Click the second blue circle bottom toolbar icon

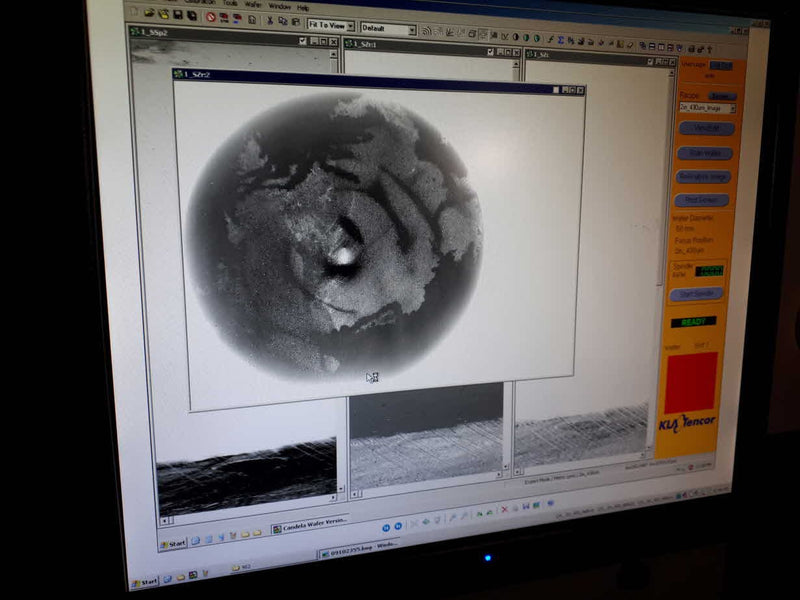(x=398, y=526)
